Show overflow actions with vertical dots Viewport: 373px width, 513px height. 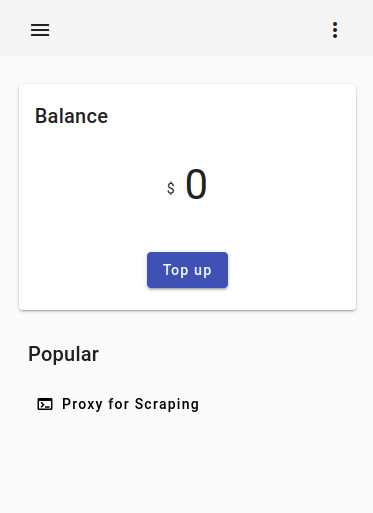click(335, 30)
